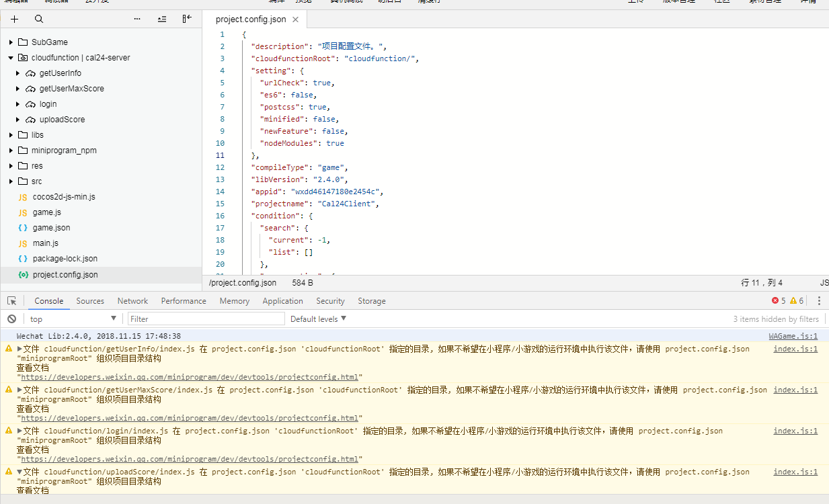
Task: Open file search with the magnifier icon
Action: [39, 19]
